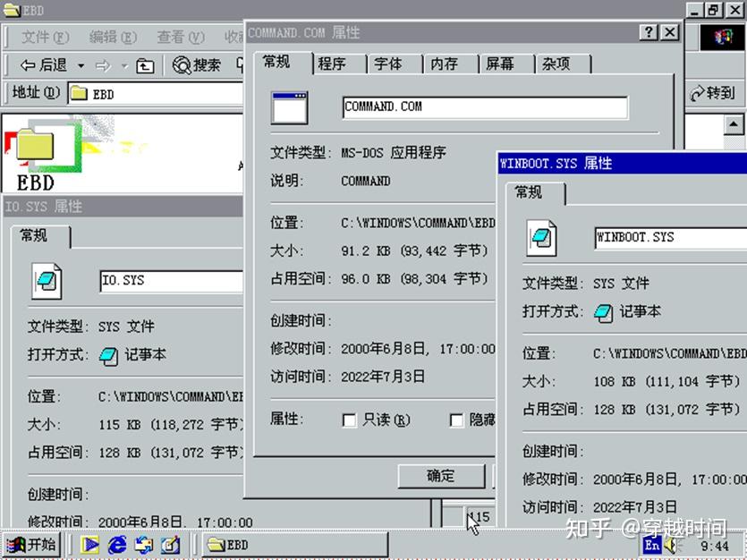Click the EBD folder icon in the address bar
This screenshot has width=747, height=560.
coord(81,92)
